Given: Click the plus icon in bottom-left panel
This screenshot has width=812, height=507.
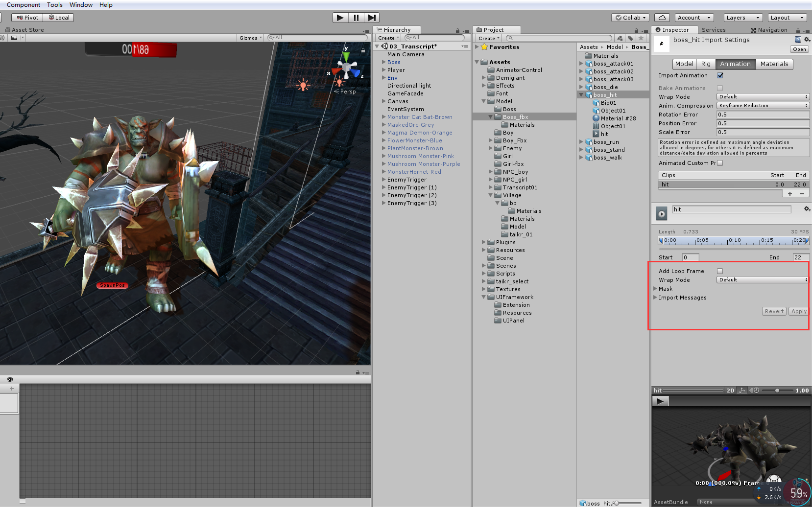Looking at the screenshot, I should coord(12,388).
